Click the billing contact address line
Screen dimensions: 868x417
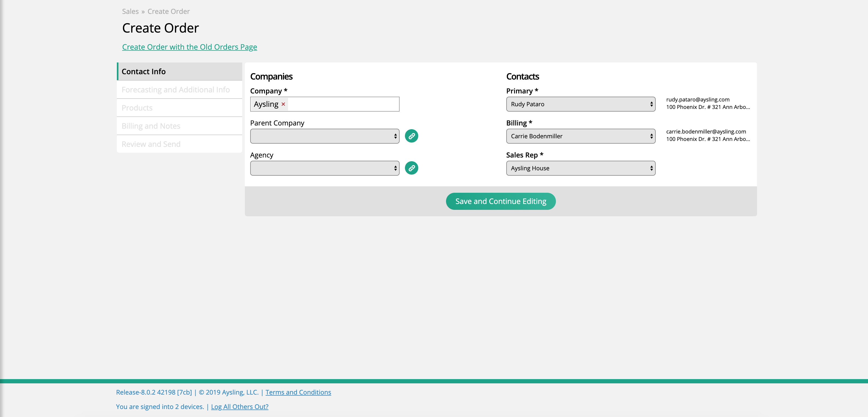point(708,139)
